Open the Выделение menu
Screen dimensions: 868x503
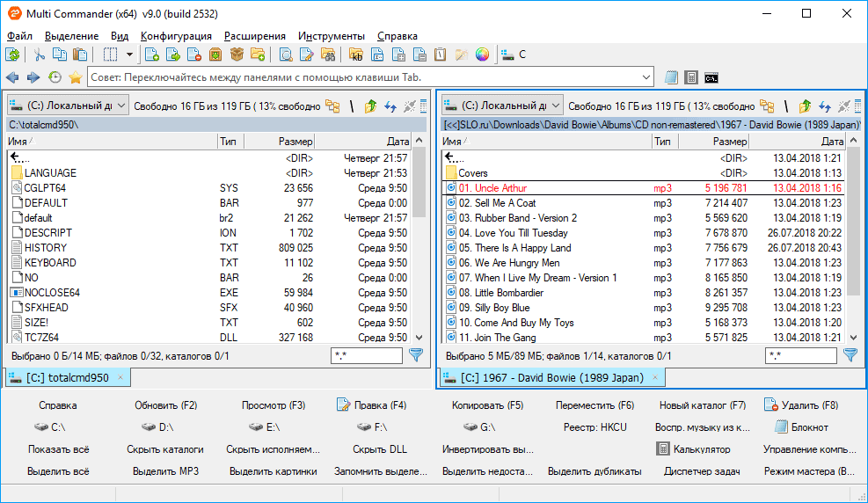click(71, 36)
